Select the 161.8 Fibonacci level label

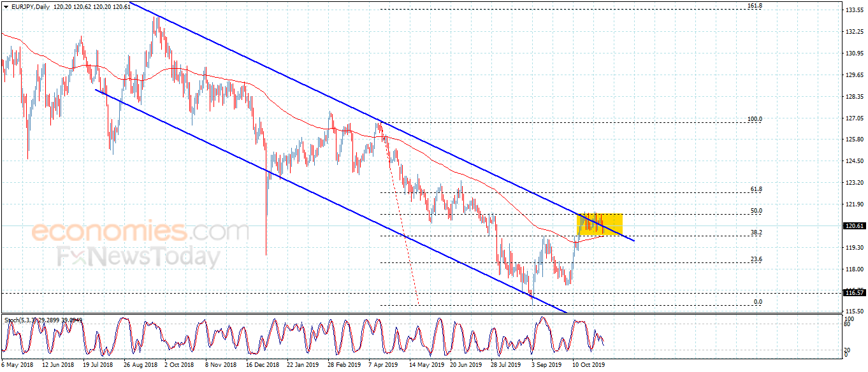coord(755,6)
